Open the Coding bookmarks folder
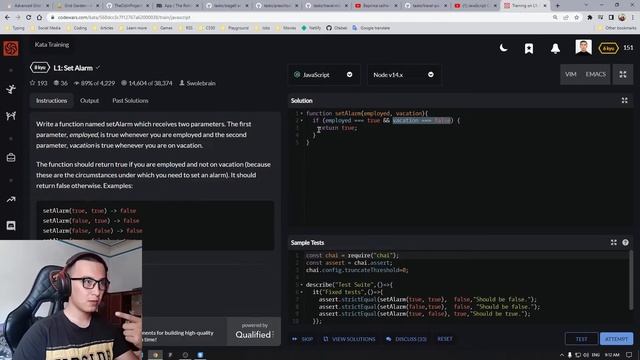Screen dimensions: 640x360 (77, 28)
